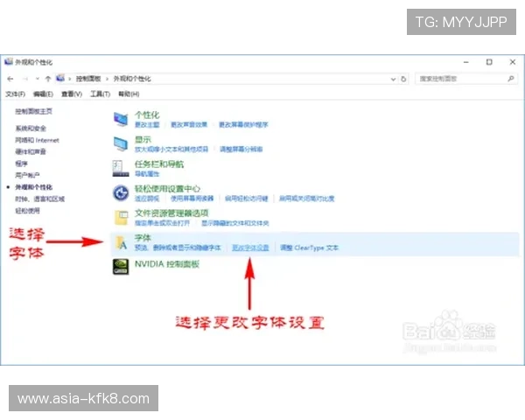Click 使用屏幕阅读器 link

192,199
